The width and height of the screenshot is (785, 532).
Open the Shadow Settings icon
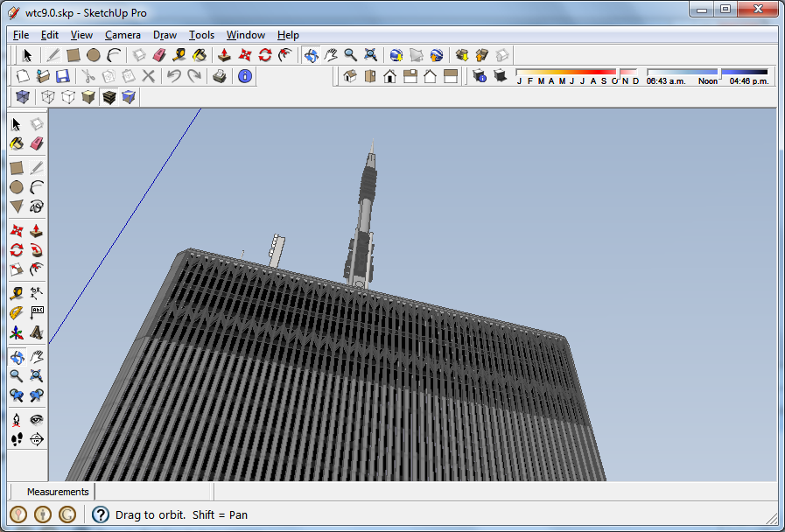(x=480, y=76)
